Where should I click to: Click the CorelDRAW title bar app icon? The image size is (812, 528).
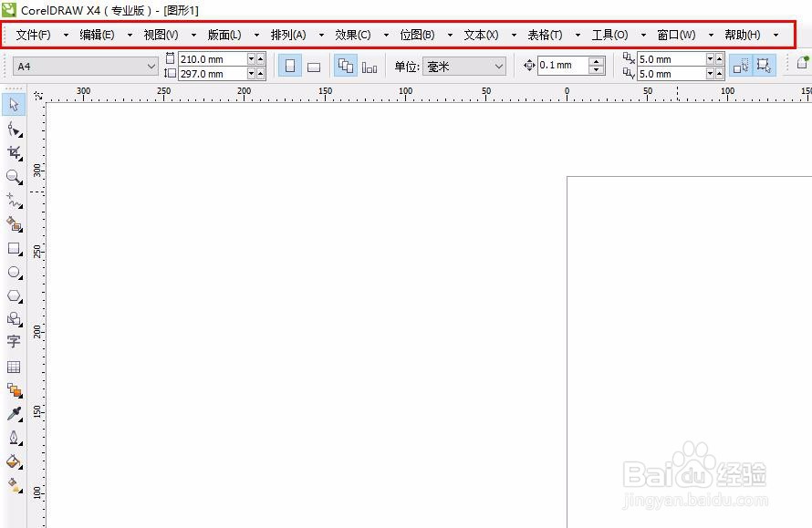[x=9, y=10]
